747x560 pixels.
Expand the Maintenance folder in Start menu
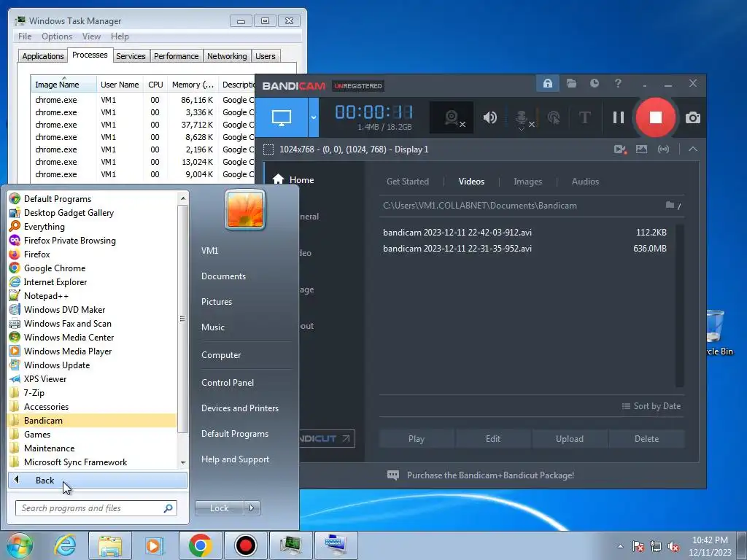[93, 448]
